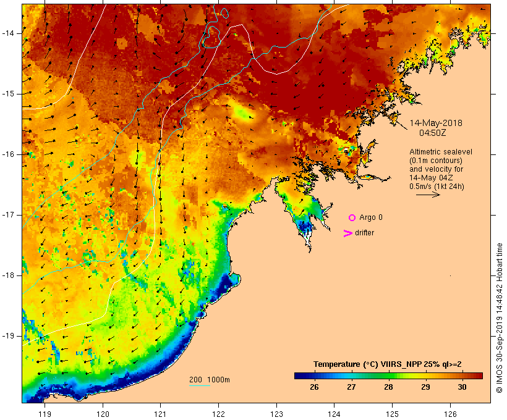The image size is (507, 420).
Task: Click the magenta drifter legend marker
Action: [347, 233]
